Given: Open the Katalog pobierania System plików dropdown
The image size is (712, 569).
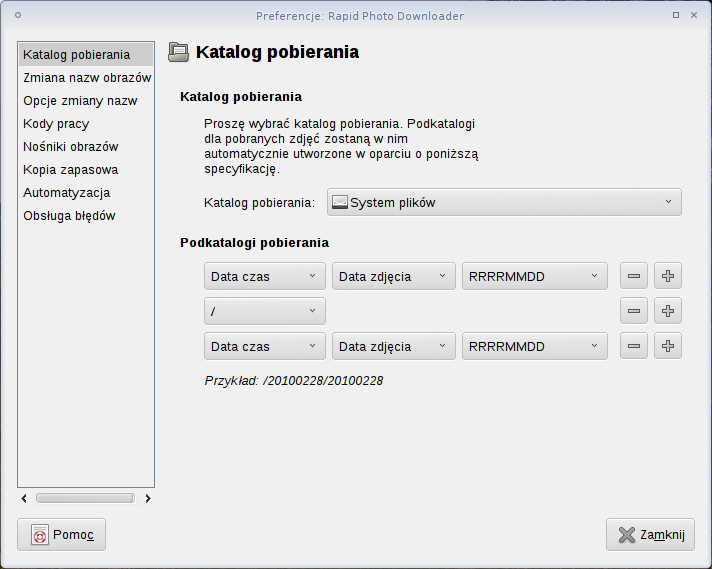Looking at the screenshot, I should point(504,202).
